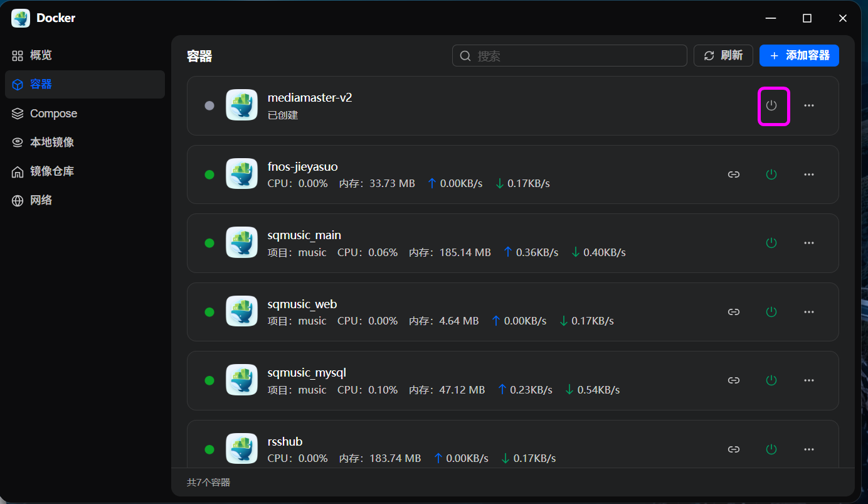
Task: Open the 概览 overview page
Action: [x=85, y=55]
